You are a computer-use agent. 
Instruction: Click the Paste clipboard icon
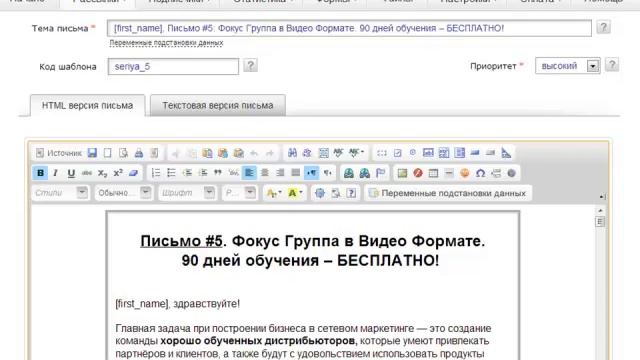[207, 153]
